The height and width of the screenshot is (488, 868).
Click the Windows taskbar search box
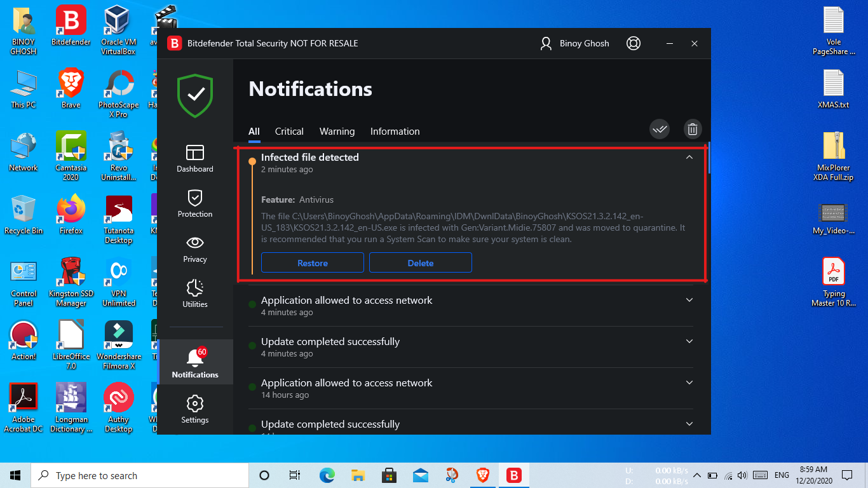coord(140,475)
